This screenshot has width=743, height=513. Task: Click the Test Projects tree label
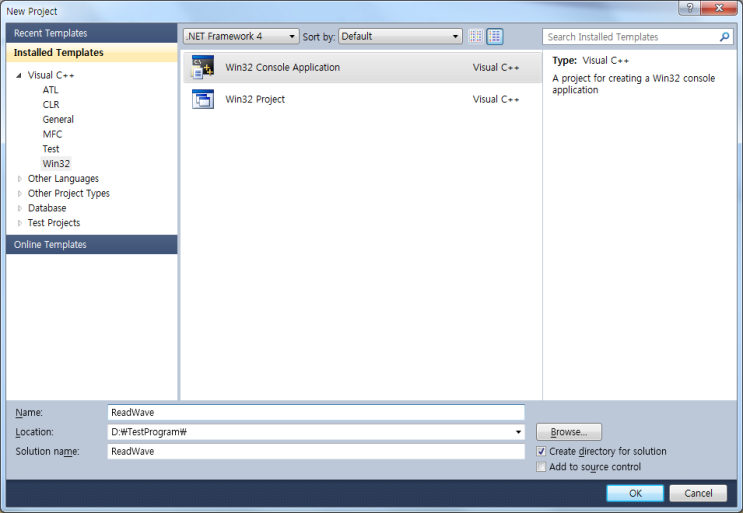[x=54, y=223]
